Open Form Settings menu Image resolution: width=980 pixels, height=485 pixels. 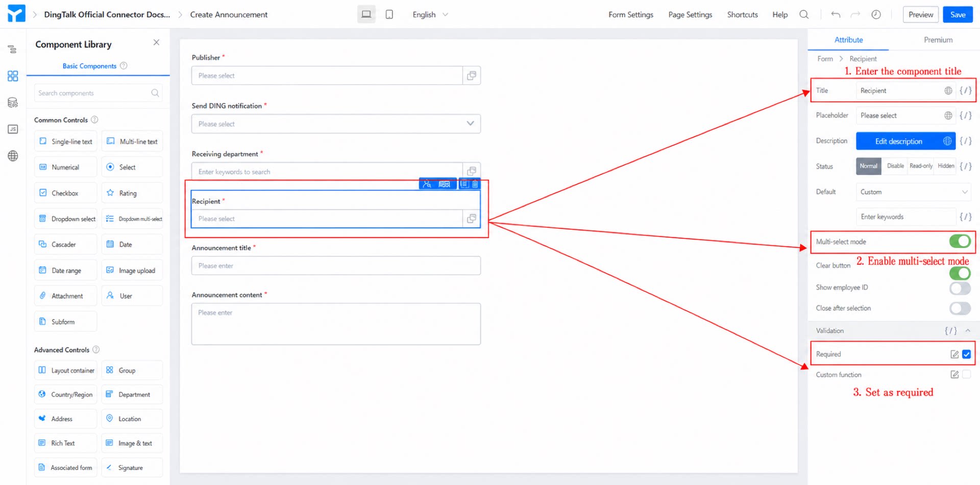pyautogui.click(x=630, y=14)
